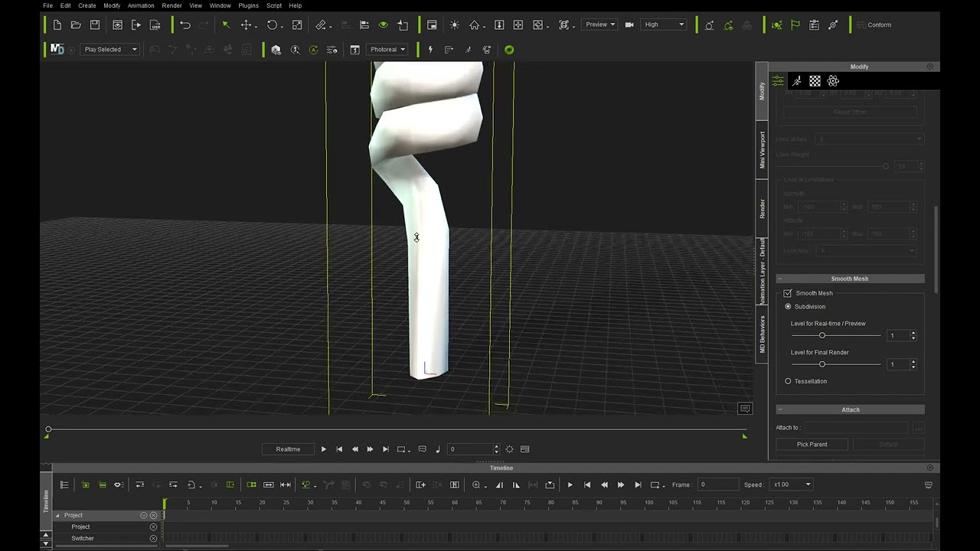Click the checklist clipboard icon in the top toolbar
980x551 pixels.
coord(814,24)
